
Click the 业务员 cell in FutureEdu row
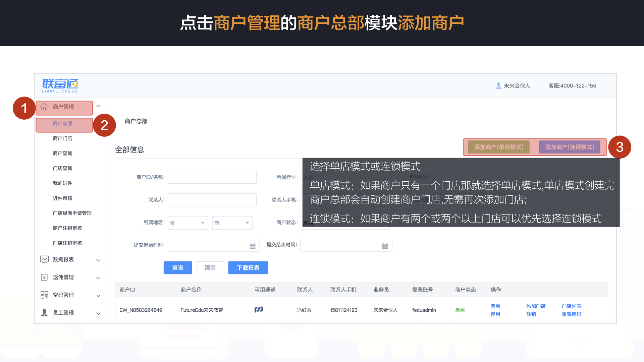[385, 310]
